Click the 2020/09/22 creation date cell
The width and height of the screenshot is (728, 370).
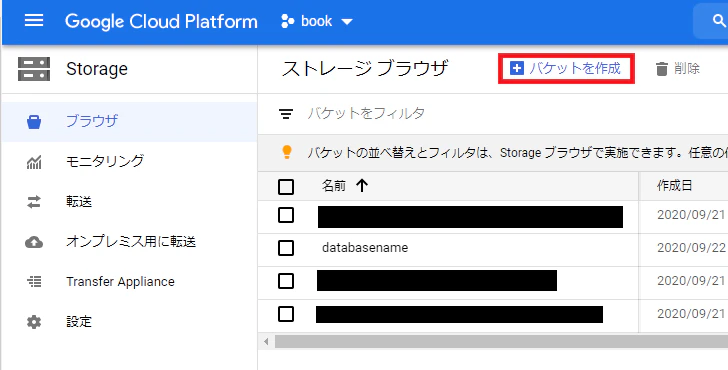(x=691, y=248)
